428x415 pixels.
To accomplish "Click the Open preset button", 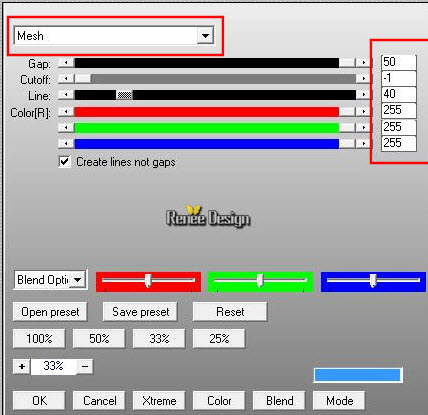I will tap(50, 312).
